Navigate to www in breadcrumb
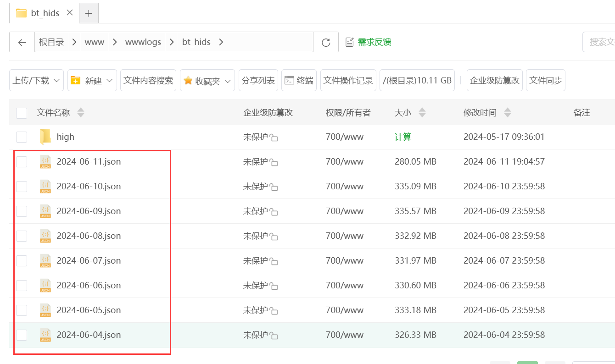Screen dimensions: 615x364 point(95,42)
